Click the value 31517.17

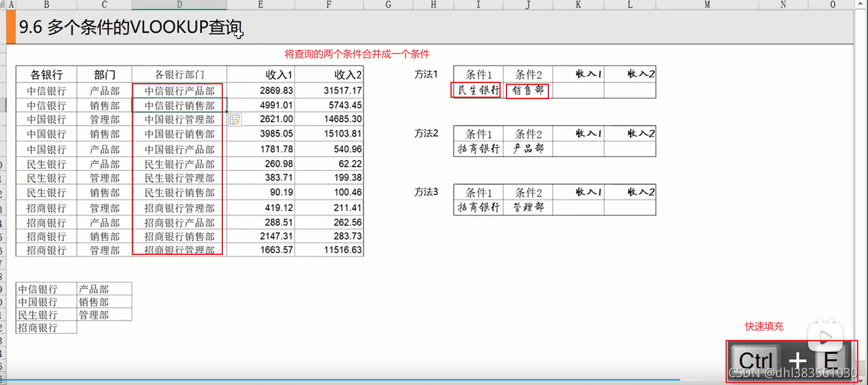pyautogui.click(x=343, y=91)
